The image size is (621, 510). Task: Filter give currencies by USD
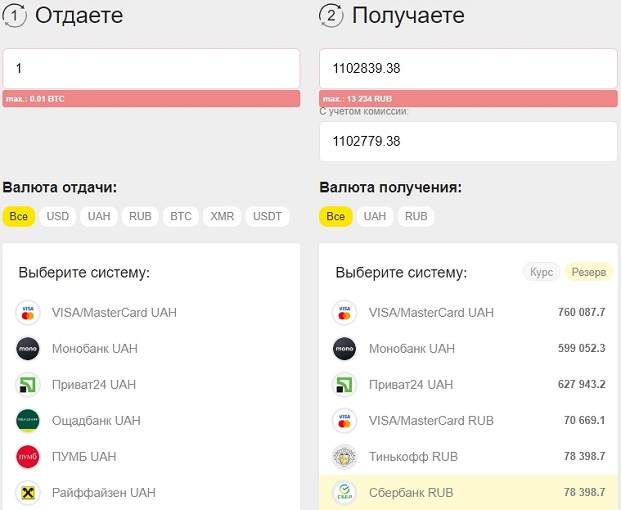pos(58,216)
